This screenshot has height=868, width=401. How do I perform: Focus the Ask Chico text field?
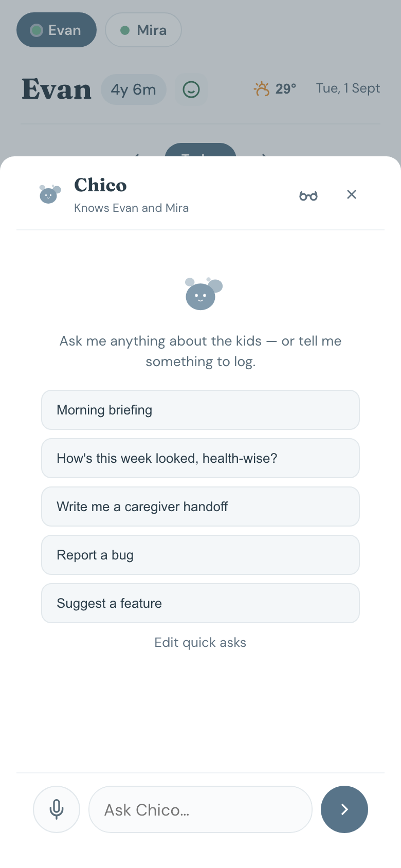coord(200,809)
